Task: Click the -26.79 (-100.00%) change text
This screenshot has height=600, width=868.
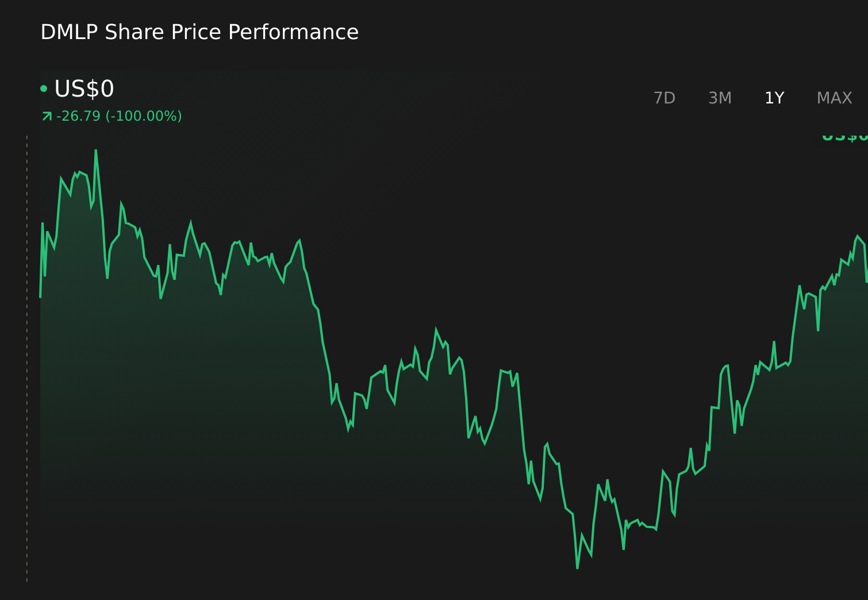Action: (x=119, y=116)
